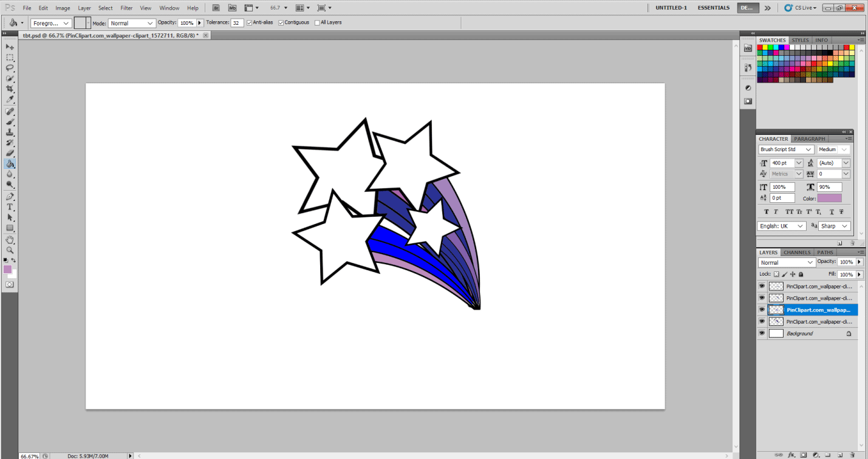Viewport: 868px width, 459px height.
Task: Toggle lock transparent pixels
Action: pyautogui.click(x=776, y=274)
